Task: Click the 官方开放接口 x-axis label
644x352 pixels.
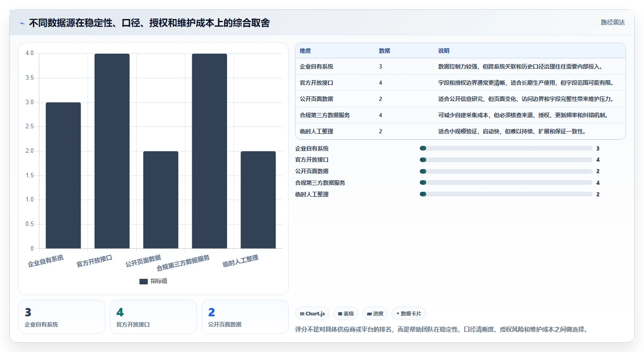Action: click(x=95, y=261)
